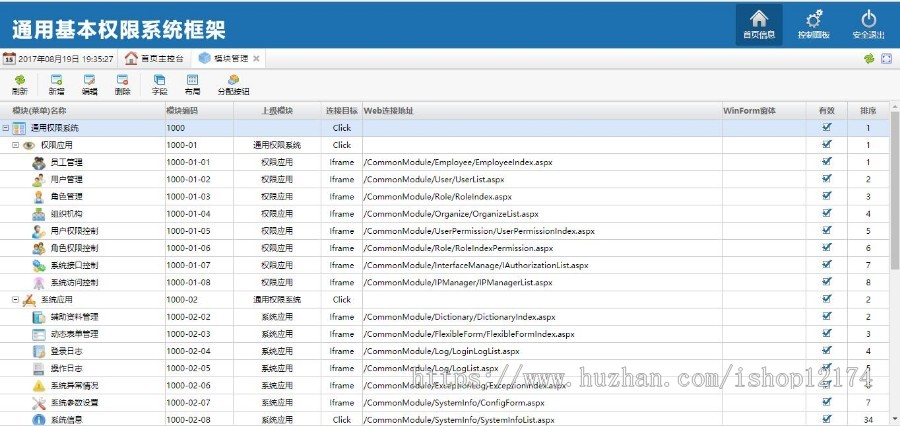Click the 通用基本权限系统框架 header title

coord(119,29)
